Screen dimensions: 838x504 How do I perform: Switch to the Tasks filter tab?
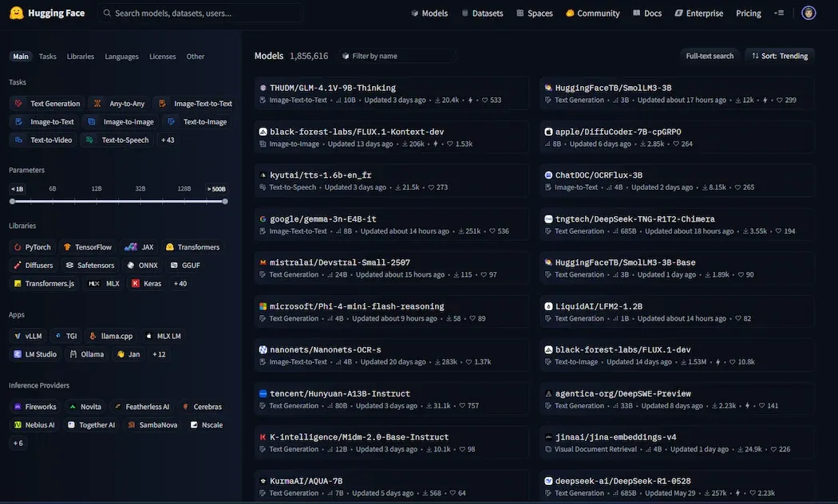48,57
